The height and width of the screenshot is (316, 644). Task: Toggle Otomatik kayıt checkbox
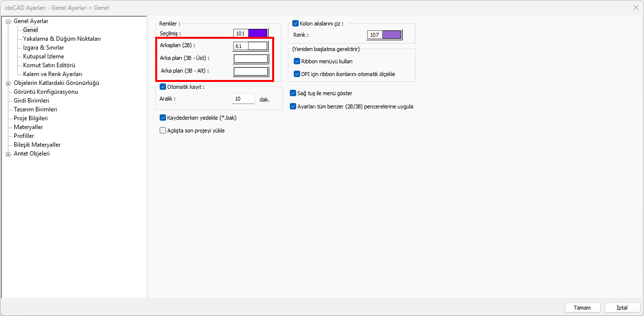(x=163, y=87)
